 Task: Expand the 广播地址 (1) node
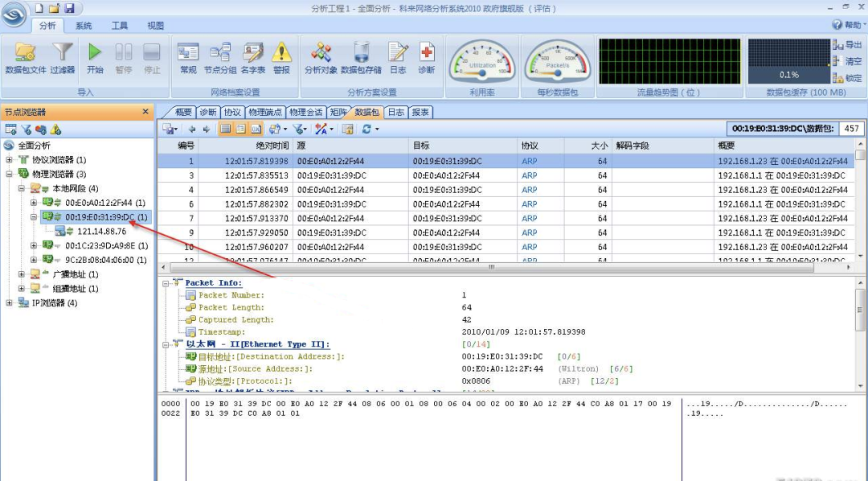(21, 273)
